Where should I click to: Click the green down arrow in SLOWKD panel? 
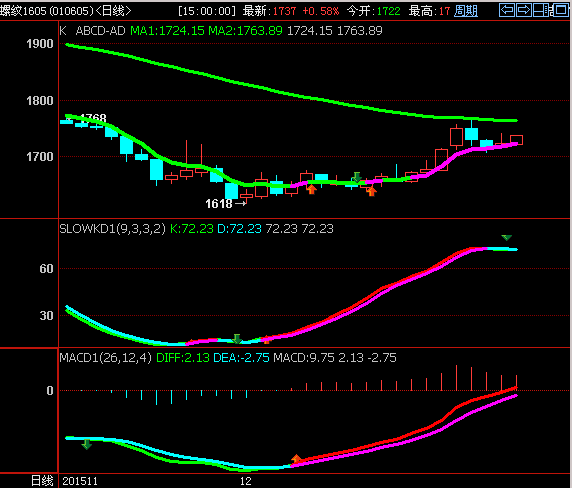(x=237, y=339)
